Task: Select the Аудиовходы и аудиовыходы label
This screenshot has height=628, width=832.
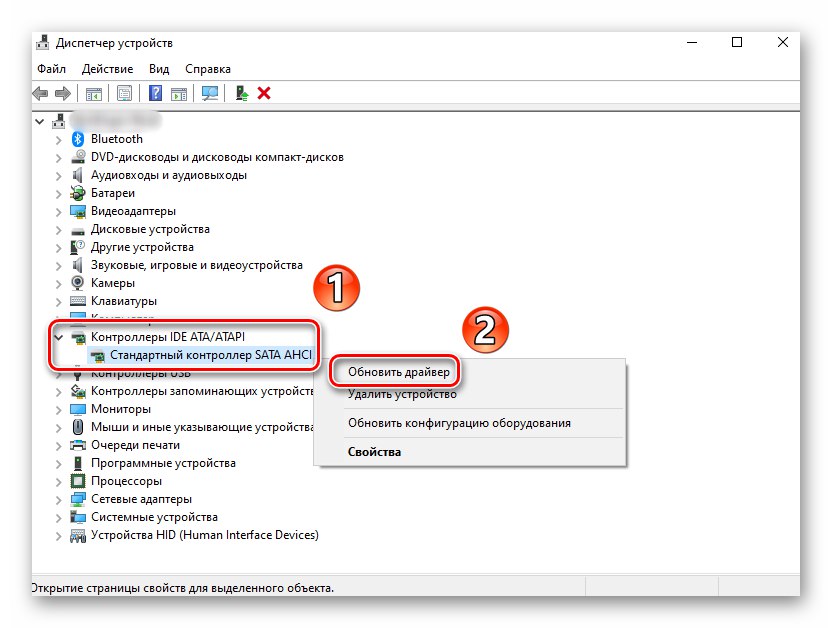Action: [169, 175]
